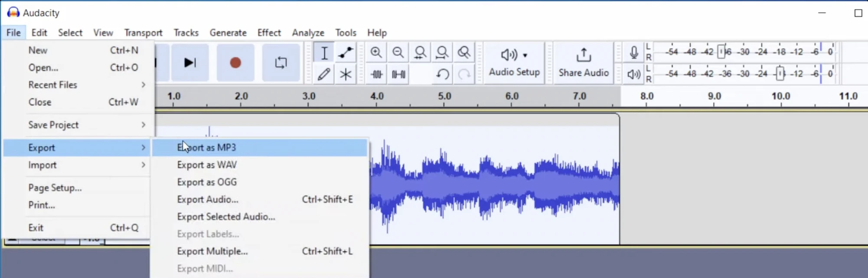The height and width of the screenshot is (278, 868).
Task: Select the Selection (I-beam) tool
Action: [324, 53]
